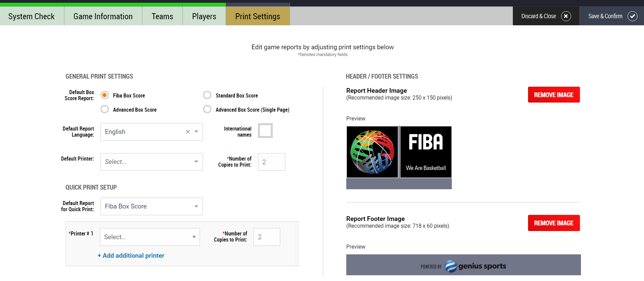Click Save & Confirm button label
The width and height of the screenshot is (644, 281).
point(605,16)
